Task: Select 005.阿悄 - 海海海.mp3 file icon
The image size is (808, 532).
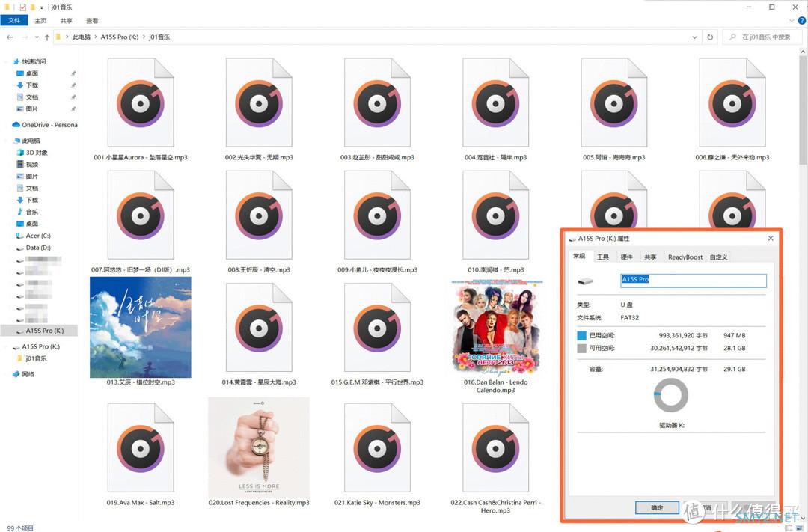Action: pos(613,103)
